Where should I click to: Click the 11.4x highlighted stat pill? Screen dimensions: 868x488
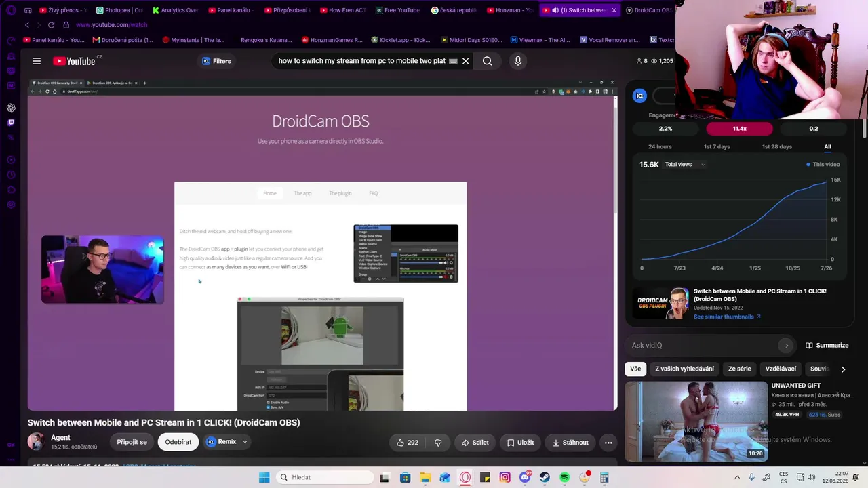click(739, 129)
